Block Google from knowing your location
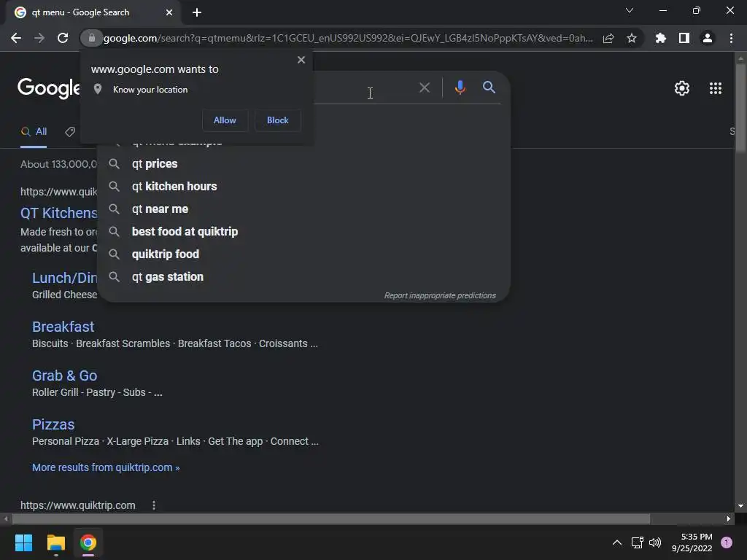This screenshot has width=747, height=560. click(278, 120)
